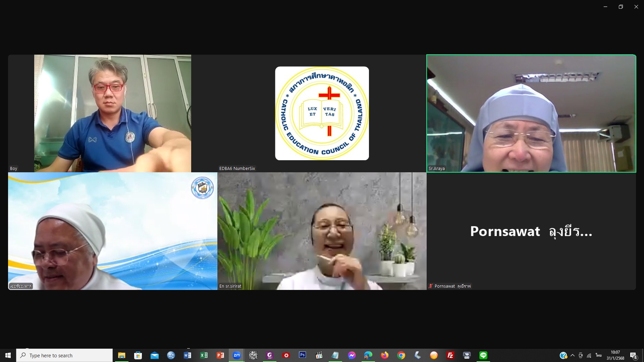644x362 pixels.
Task: Open Media Player Classic 321 icon
Action: click(x=319, y=355)
